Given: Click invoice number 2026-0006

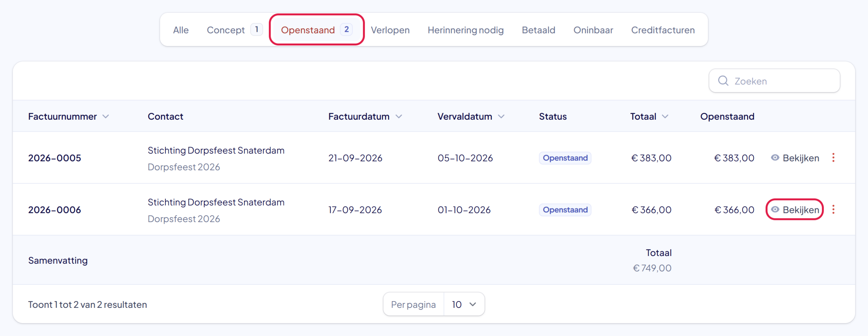Looking at the screenshot, I should coord(55,210).
